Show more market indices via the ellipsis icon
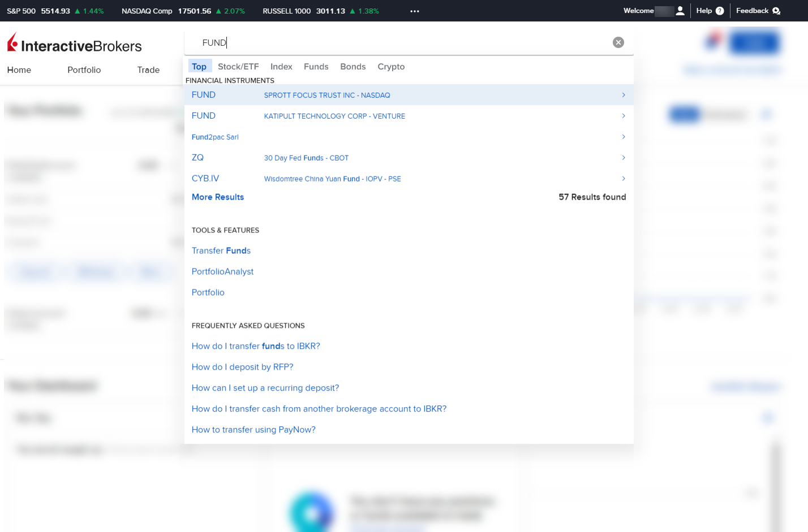Image resolution: width=808 pixels, height=532 pixels. click(415, 11)
